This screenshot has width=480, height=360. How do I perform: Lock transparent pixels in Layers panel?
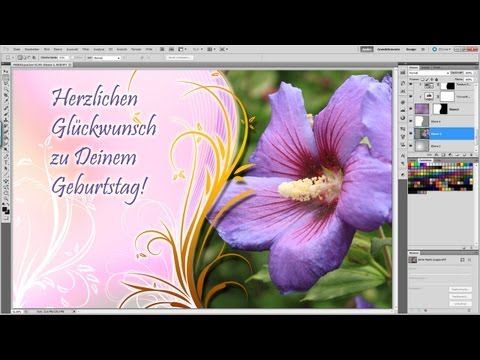tap(423, 79)
